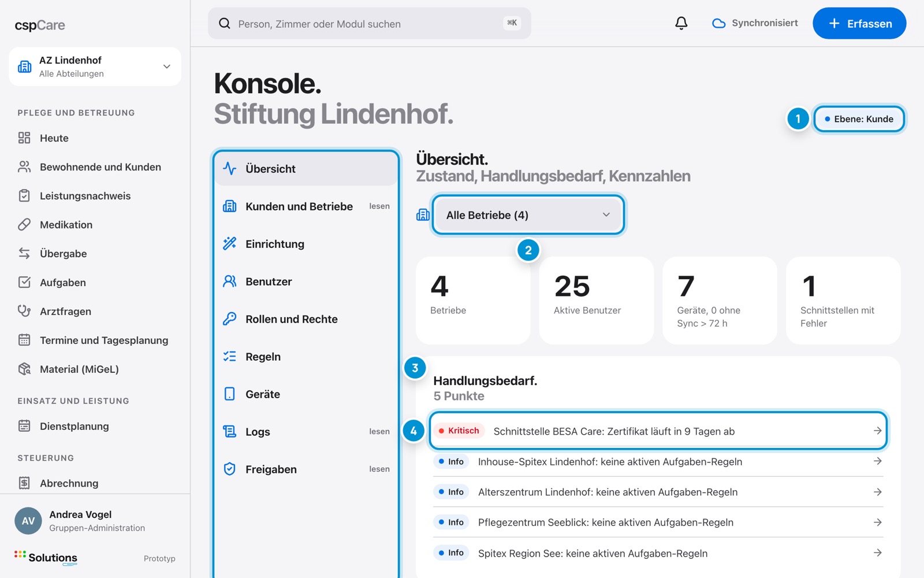Screen dimensions: 924x578
Task: Click the 4 Betriebe stat card
Action: tap(473, 300)
